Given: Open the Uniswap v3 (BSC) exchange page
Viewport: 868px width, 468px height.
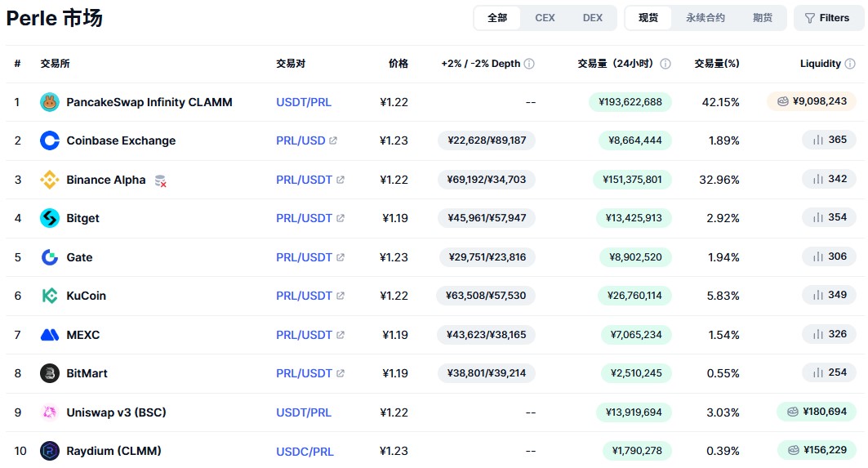Looking at the screenshot, I should pos(116,412).
